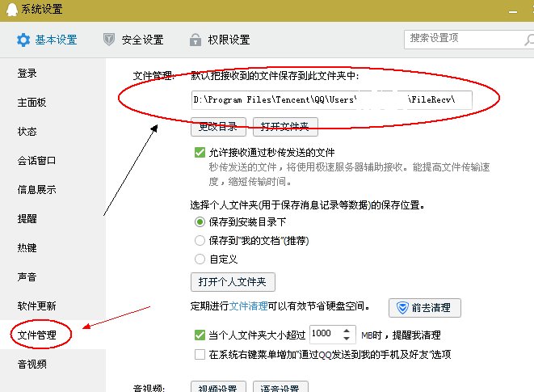Screen dimensions: 534x392
Task: Click the 前去清理 button
Action: (425, 308)
